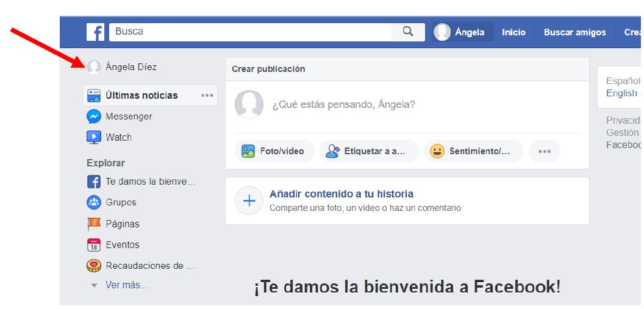The height and width of the screenshot is (309, 644).
Task: Click the Messenger icon in the sidebar
Action: coord(94,116)
